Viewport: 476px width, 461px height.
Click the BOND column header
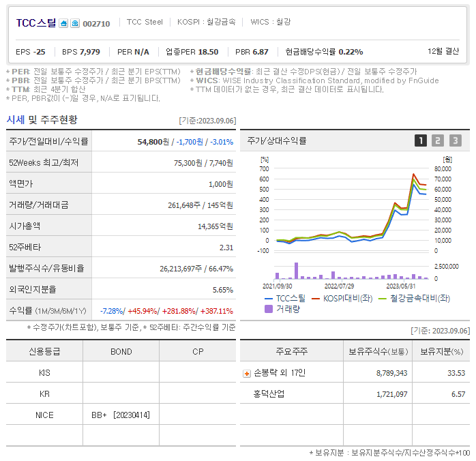121,352
